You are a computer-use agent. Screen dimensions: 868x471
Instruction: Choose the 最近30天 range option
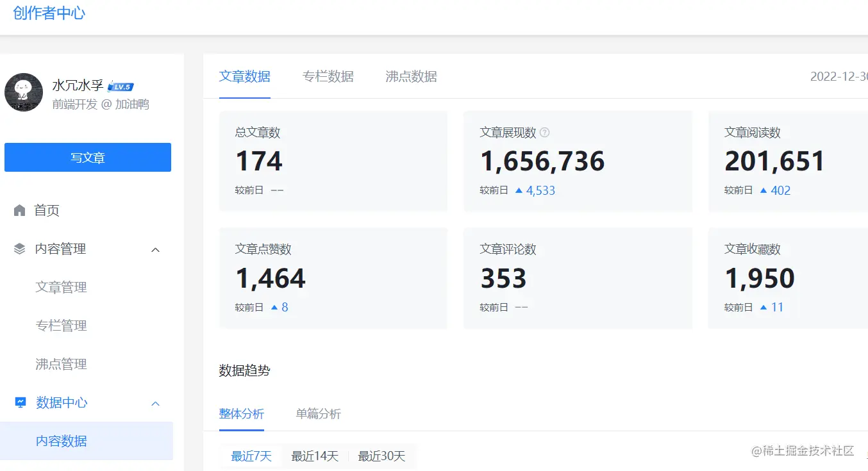pyautogui.click(x=382, y=456)
